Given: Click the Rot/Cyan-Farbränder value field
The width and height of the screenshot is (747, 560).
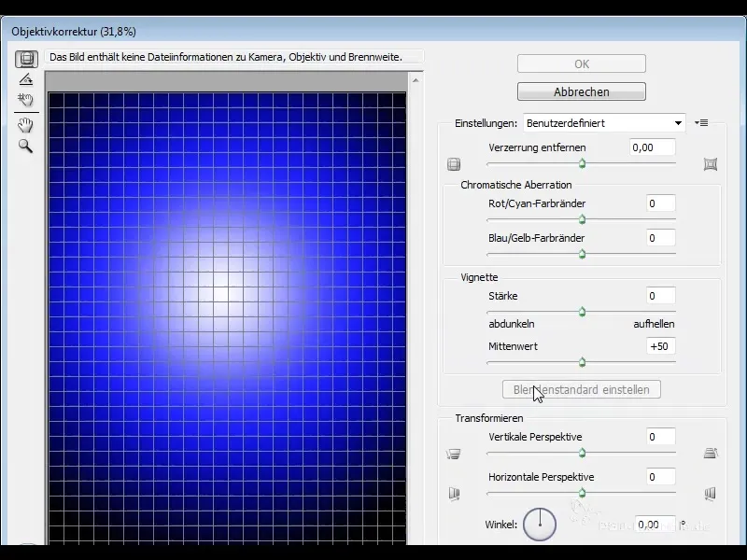Looking at the screenshot, I should pos(661,203).
